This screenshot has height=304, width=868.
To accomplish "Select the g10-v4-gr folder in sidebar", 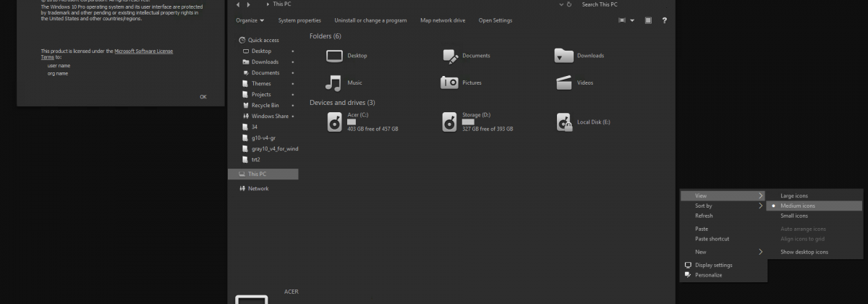I will click(264, 138).
